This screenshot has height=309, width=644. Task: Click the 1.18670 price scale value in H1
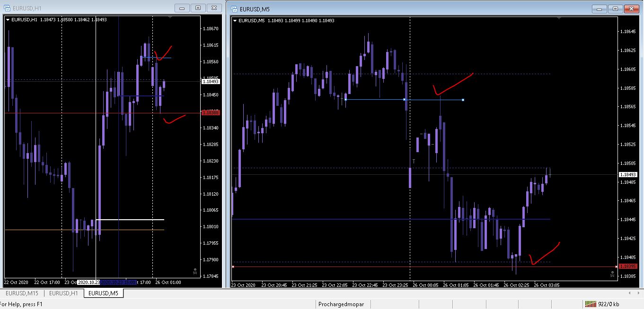pyautogui.click(x=211, y=29)
